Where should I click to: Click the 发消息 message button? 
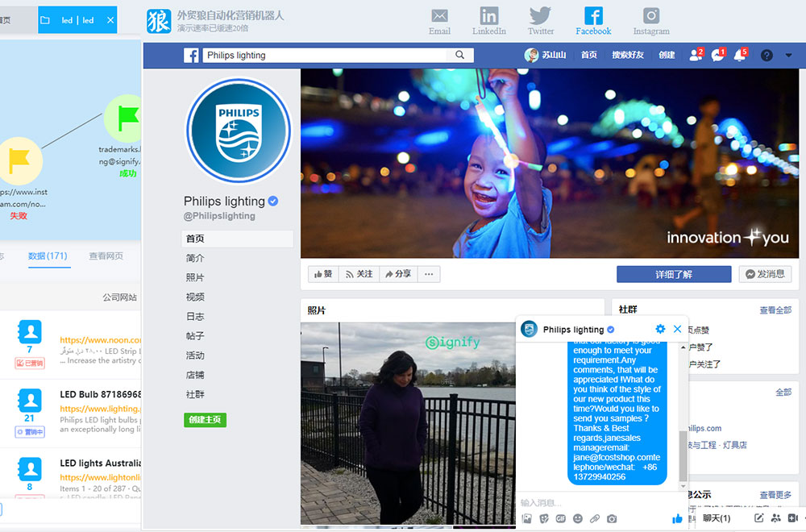click(x=766, y=275)
